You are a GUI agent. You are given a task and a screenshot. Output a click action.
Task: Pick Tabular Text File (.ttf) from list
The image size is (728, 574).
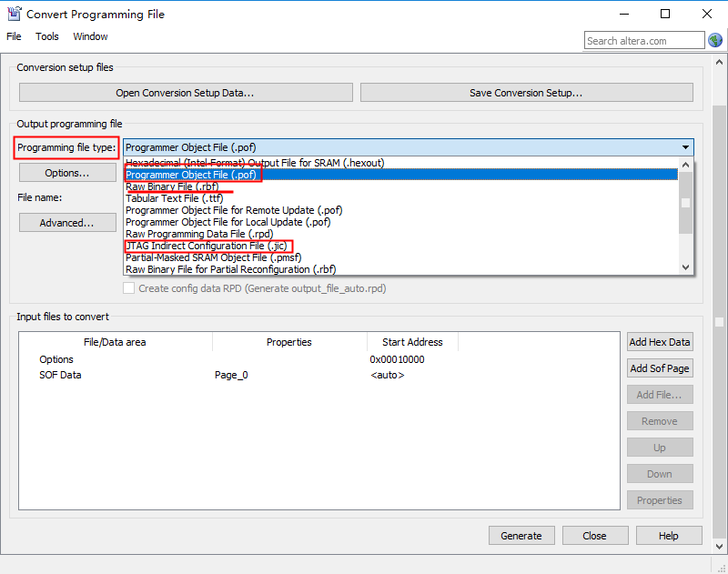[x=174, y=198]
